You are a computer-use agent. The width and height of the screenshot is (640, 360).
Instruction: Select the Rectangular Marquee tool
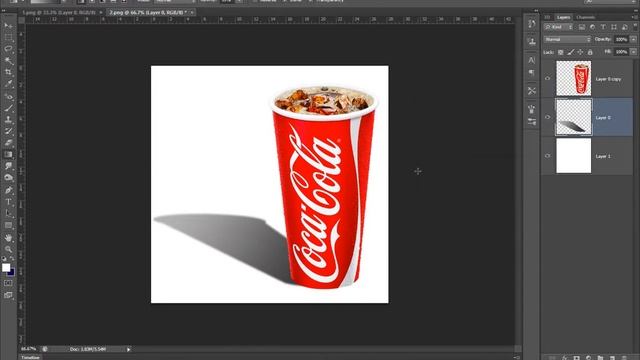(x=8, y=37)
